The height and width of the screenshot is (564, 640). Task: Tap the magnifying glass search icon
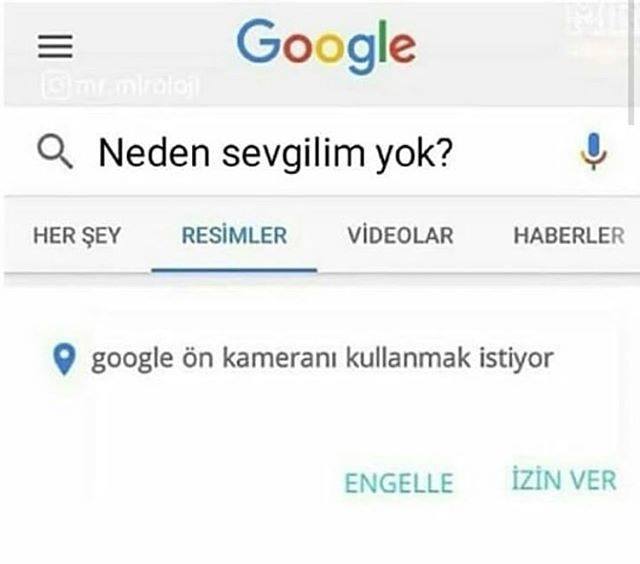click(x=55, y=152)
